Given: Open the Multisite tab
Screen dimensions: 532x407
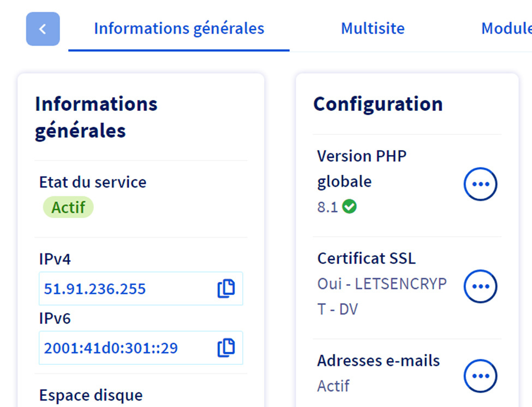Looking at the screenshot, I should [x=373, y=28].
